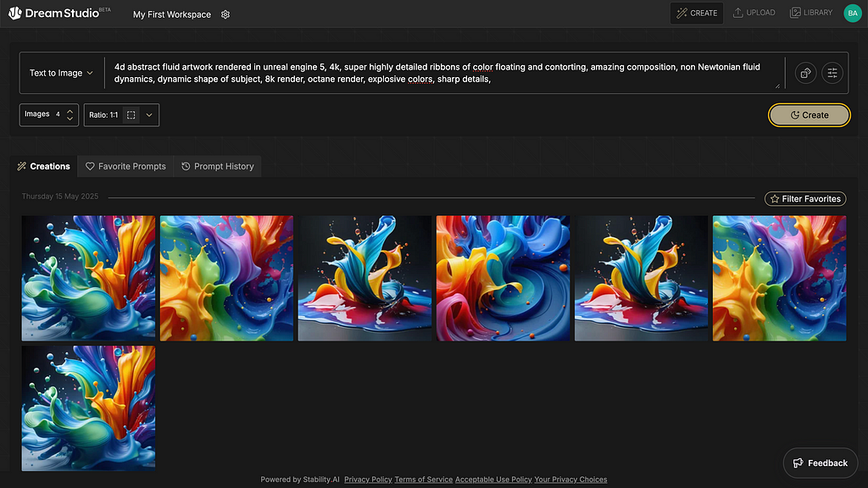Open the third thumbnail in the top row
The image size is (868, 488).
click(364, 278)
